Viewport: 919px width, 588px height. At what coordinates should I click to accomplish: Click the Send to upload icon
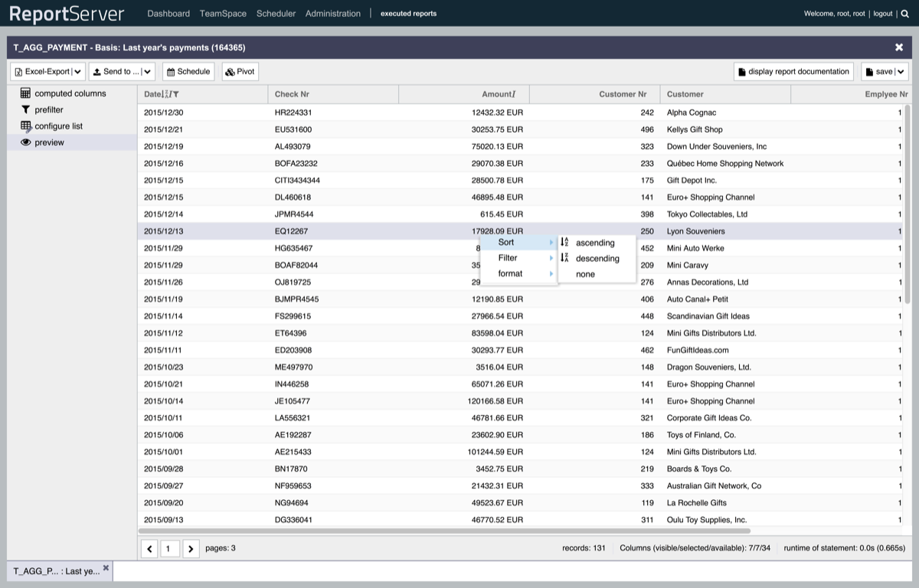97,72
